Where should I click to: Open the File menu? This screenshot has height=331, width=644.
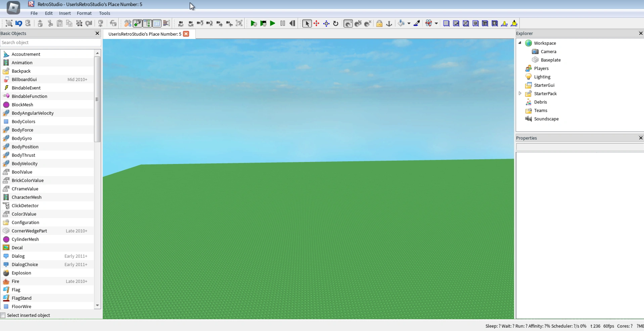click(x=34, y=13)
